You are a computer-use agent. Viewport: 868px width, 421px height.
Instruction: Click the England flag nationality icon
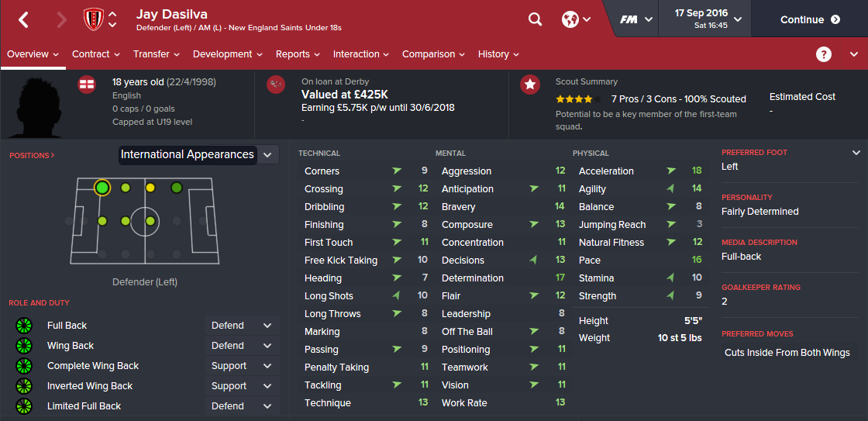(x=87, y=85)
